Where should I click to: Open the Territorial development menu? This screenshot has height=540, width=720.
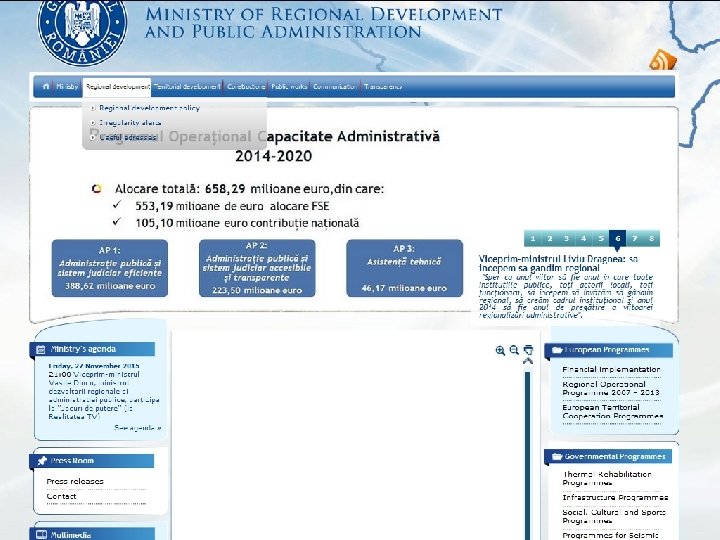coord(187,86)
